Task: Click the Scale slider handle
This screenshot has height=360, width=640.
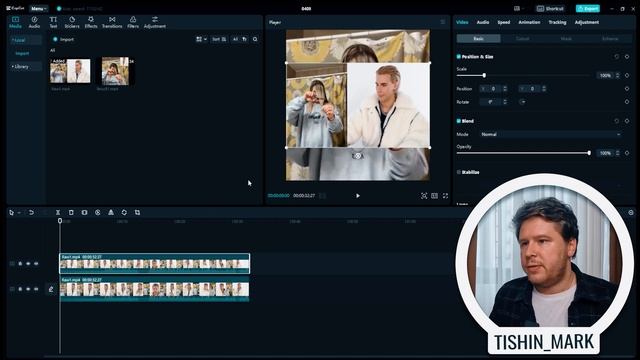Action: pos(484,76)
